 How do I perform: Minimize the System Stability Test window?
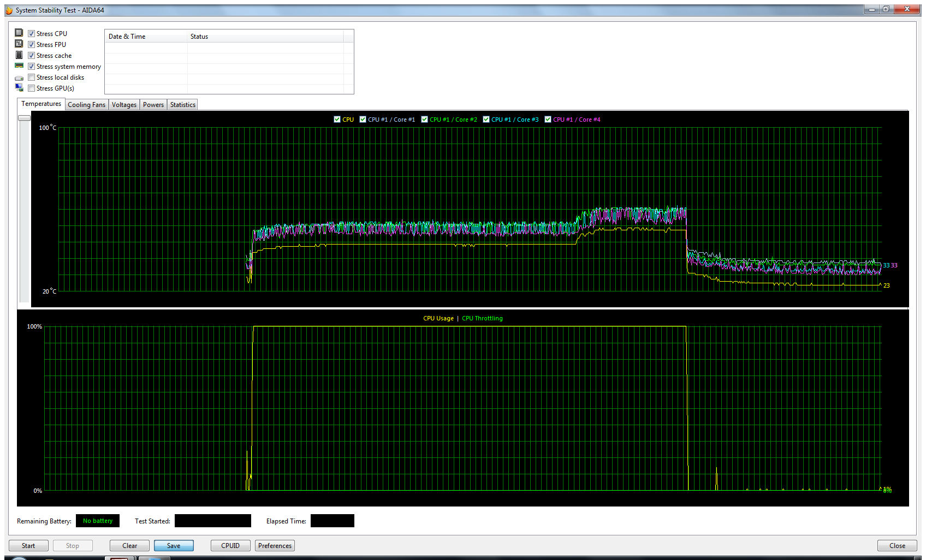point(872,9)
